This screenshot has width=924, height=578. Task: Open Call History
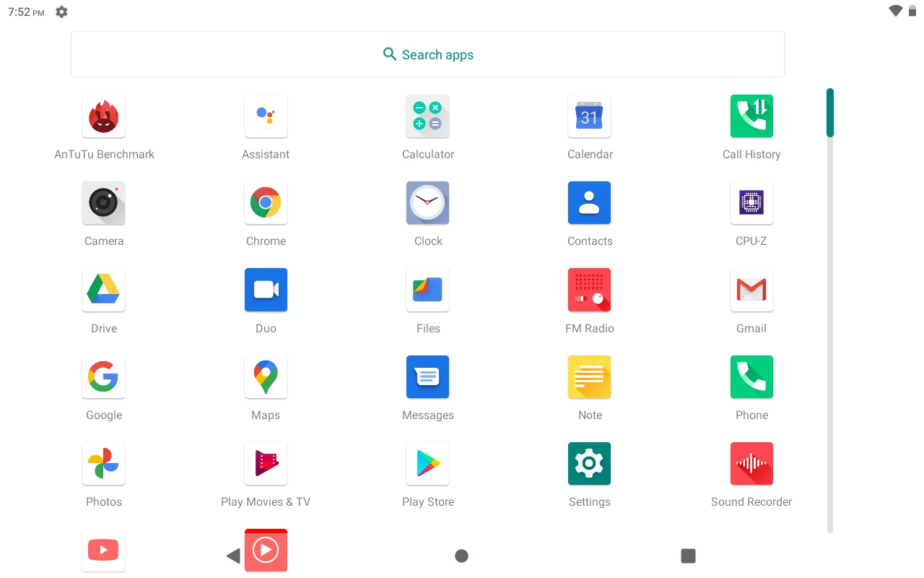click(751, 116)
